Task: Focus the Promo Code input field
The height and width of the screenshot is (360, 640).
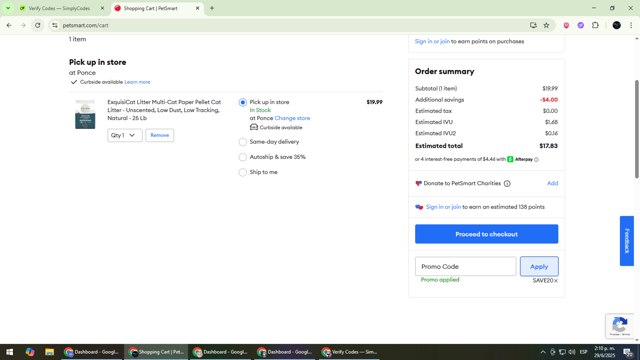Action: tap(465, 266)
